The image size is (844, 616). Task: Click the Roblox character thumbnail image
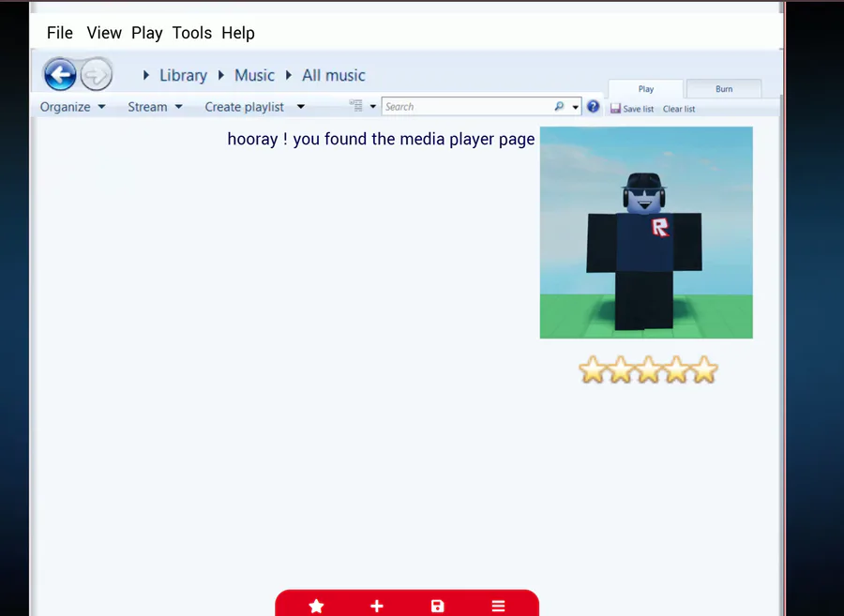tap(646, 233)
